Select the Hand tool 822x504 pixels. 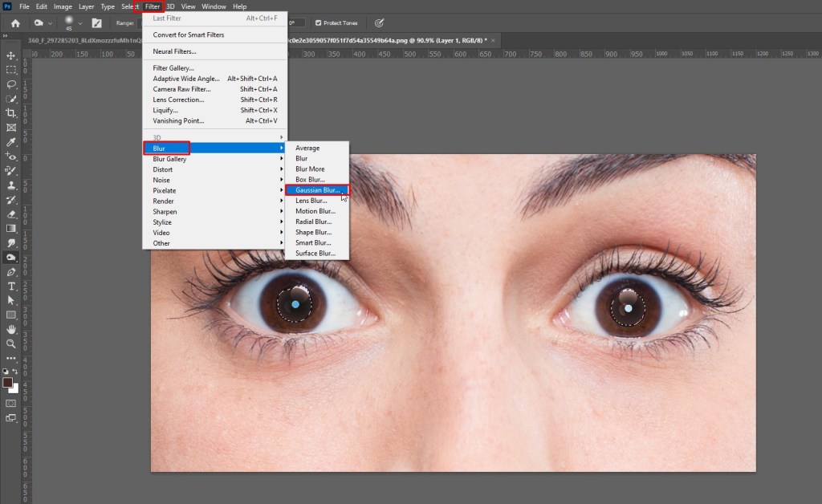pos(11,329)
